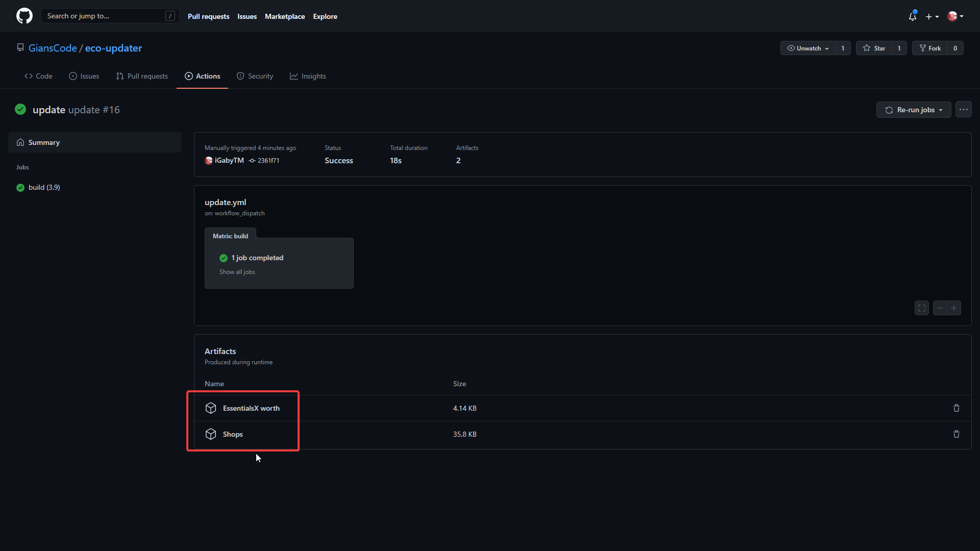The height and width of the screenshot is (551, 980).
Task: Delete the EssentialsX worth artifact
Action: (x=956, y=408)
